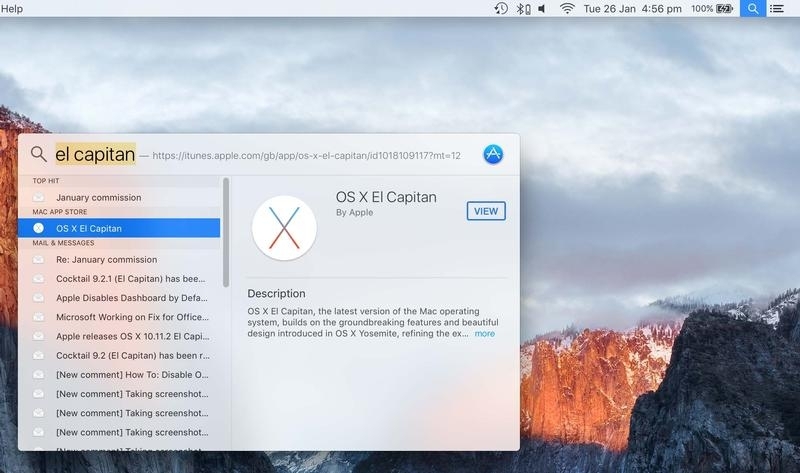Click the 'By Apple' developer text
Image resolution: width=800 pixels, height=473 pixels.
click(x=354, y=212)
